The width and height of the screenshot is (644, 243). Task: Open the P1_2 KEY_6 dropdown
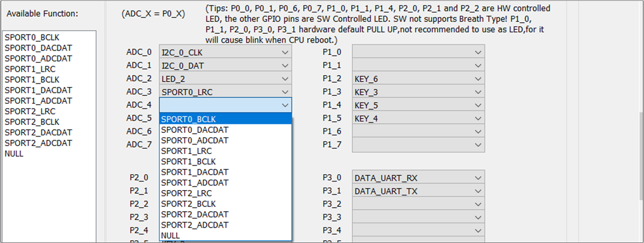point(418,79)
